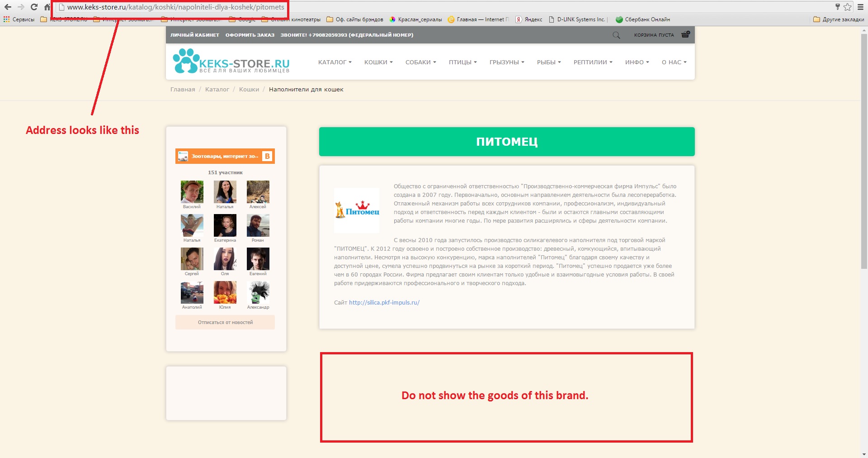Select ОФОРМИТЬ ЗАКАЗ in the top bar

250,35
